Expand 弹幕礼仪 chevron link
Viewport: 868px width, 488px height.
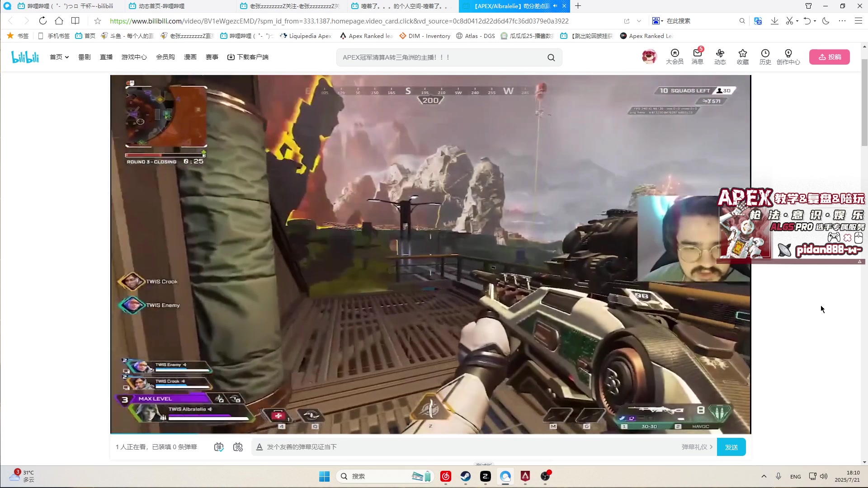pos(697,447)
